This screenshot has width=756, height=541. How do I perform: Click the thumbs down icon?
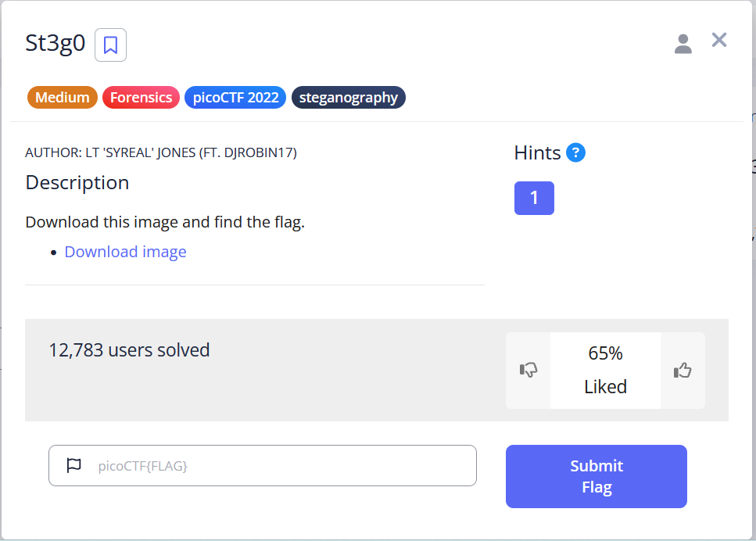[528, 370]
